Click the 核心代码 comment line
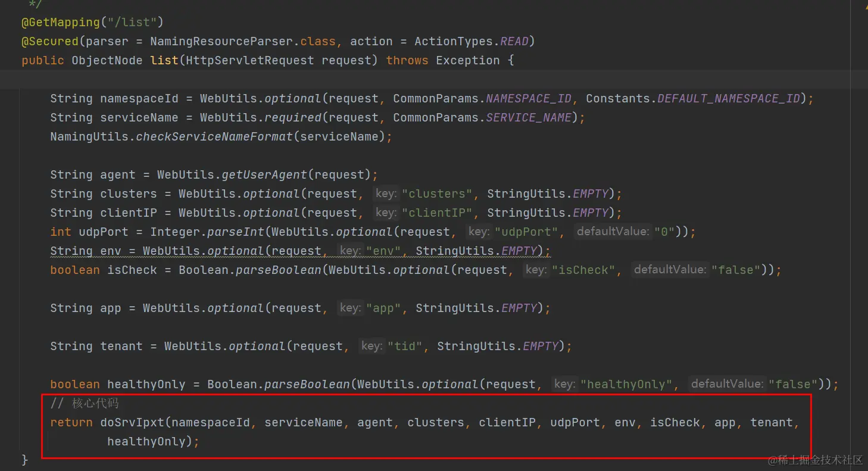Image resolution: width=868 pixels, height=471 pixels. pos(85,403)
